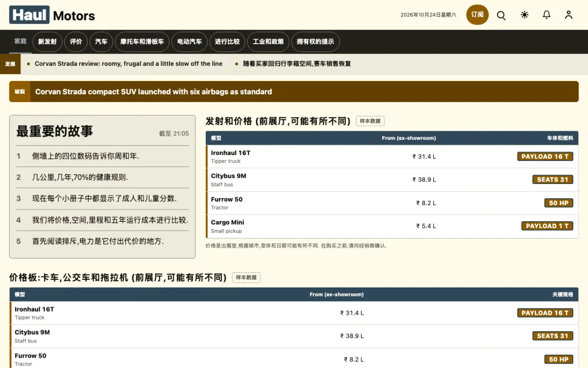Click ₹ 31.4 L price in 发射和价格 table
Image resolution: width=588 pixels, height=368 pixels.
[x=424, y=157]
